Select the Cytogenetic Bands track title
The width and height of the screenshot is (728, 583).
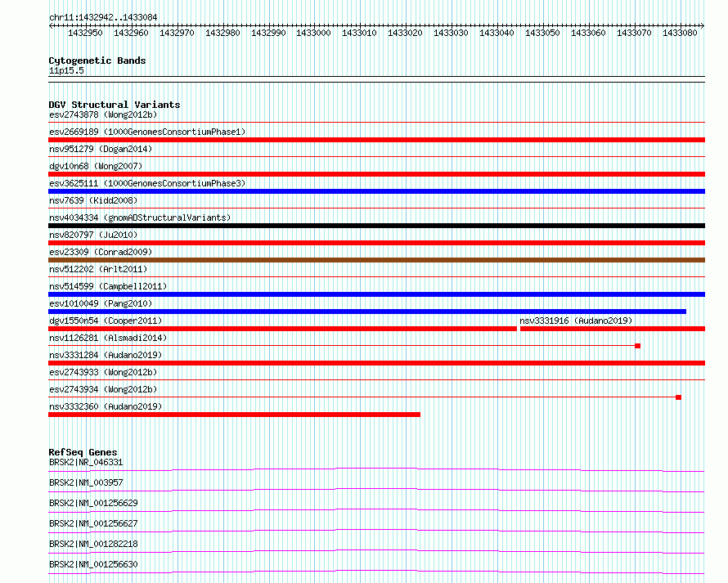97,61
